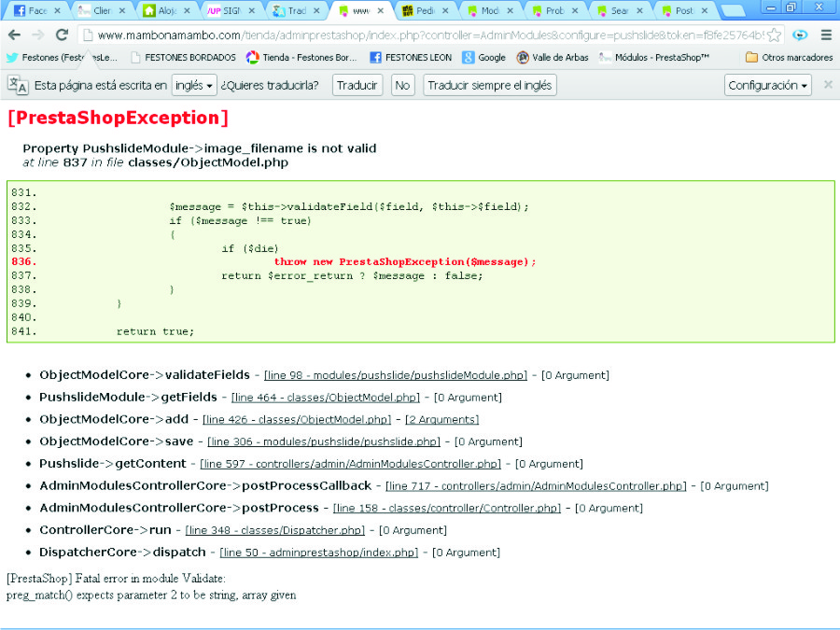Click the translate icon in the translation bar
Screen dimensions: 840x630
(18, 85)
